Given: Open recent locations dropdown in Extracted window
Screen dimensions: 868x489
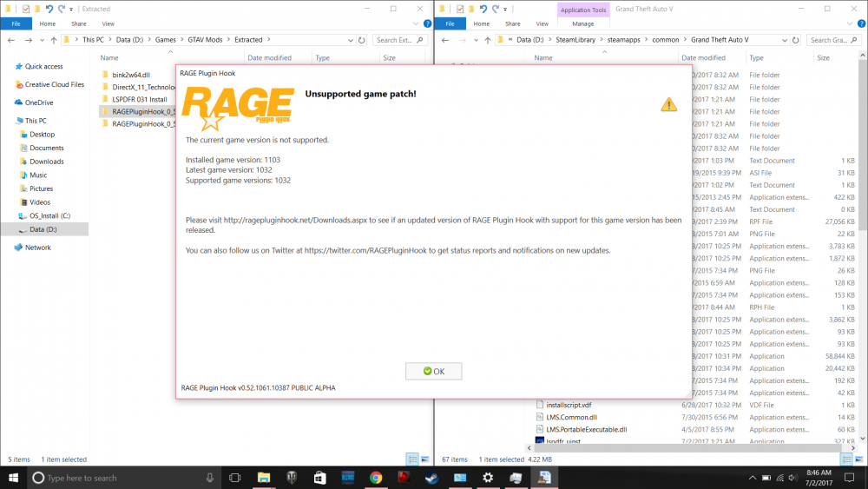Looking at the screenshot, I should pos(42,41).
